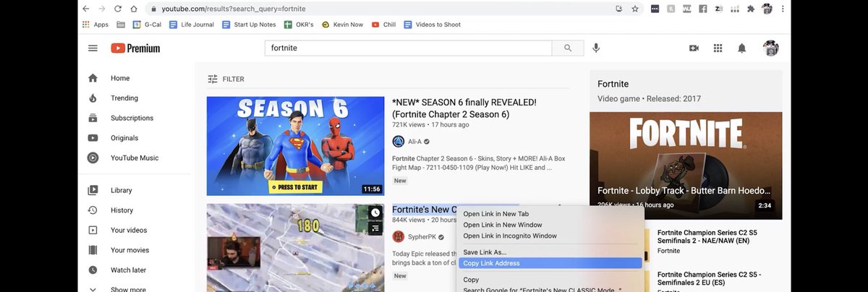This screenshot has height=292, width=868.
Task: Choose Copy Link Address
Action: 550,263
